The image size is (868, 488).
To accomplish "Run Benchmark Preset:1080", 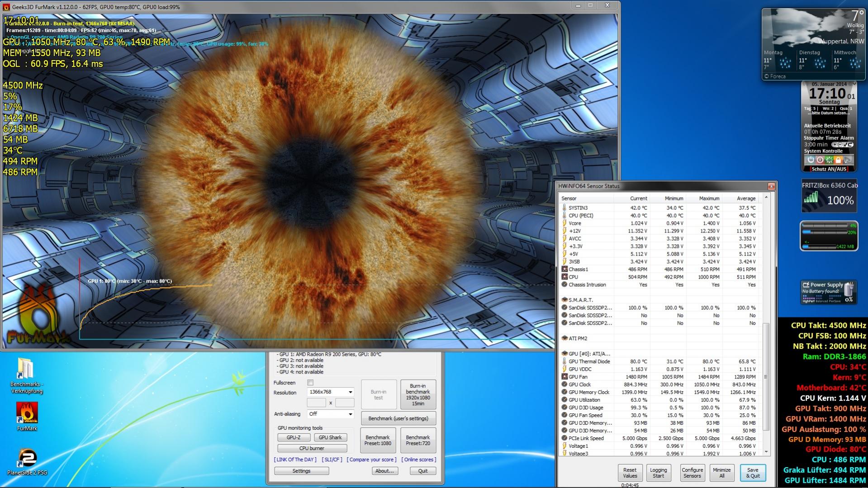I will coord(378,440).
